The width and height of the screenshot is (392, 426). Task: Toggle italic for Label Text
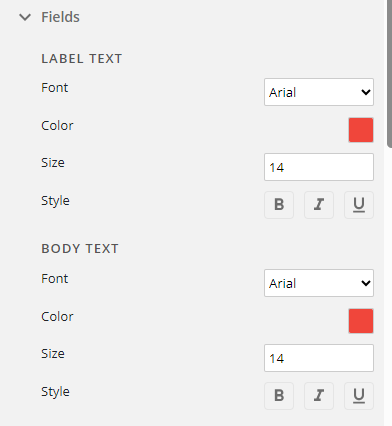click(x=319, y=205)
